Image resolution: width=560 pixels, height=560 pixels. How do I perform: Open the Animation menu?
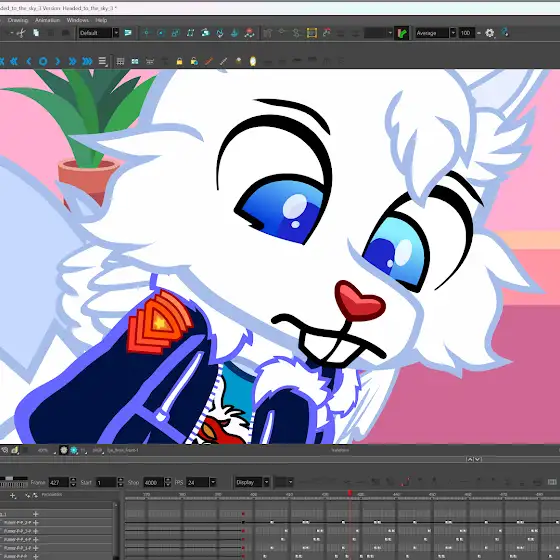coord(47,20)
